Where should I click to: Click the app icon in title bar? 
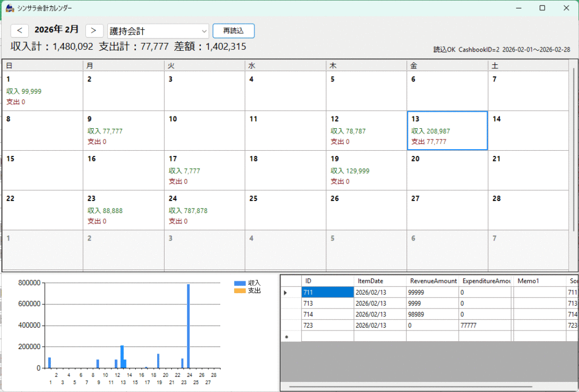coord(10,8)
